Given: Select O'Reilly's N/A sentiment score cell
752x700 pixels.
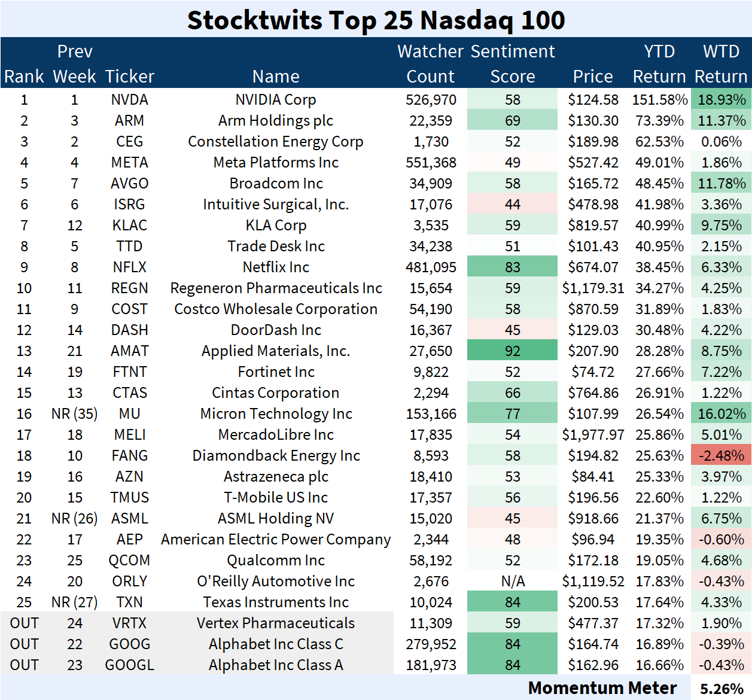Looking at the screenshot, I should [513, 582].
